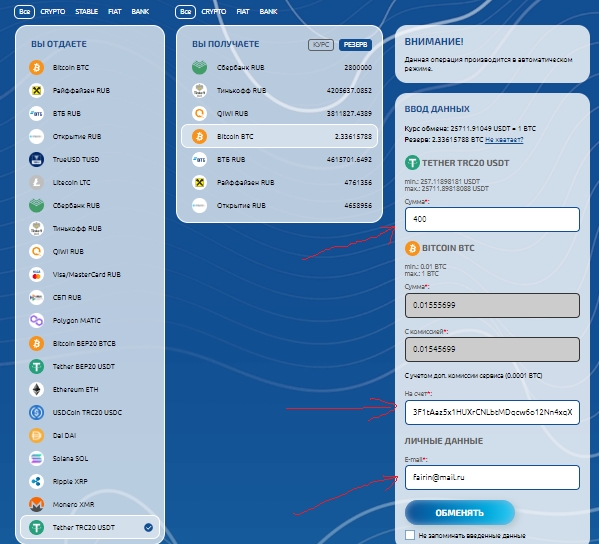Screen dimensions: 599x544
Task: Click reserve value 4658956 for Открытие
Action: point(358,206)
